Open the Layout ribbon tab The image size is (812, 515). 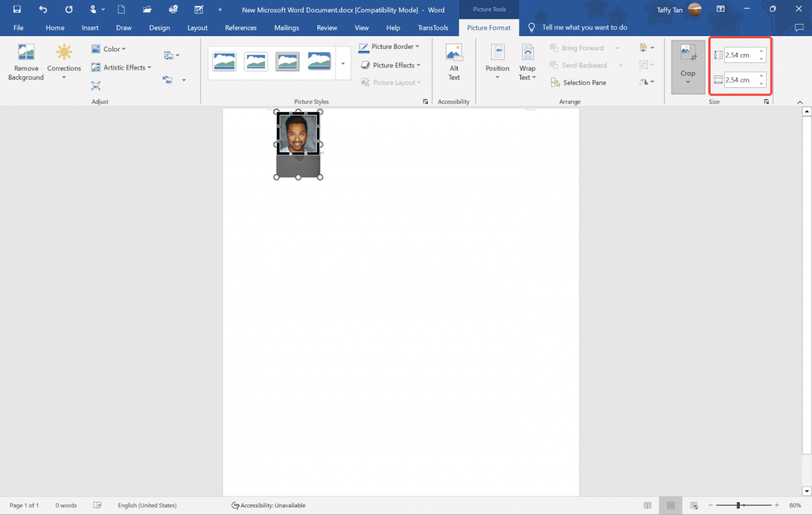click(197, 27)
